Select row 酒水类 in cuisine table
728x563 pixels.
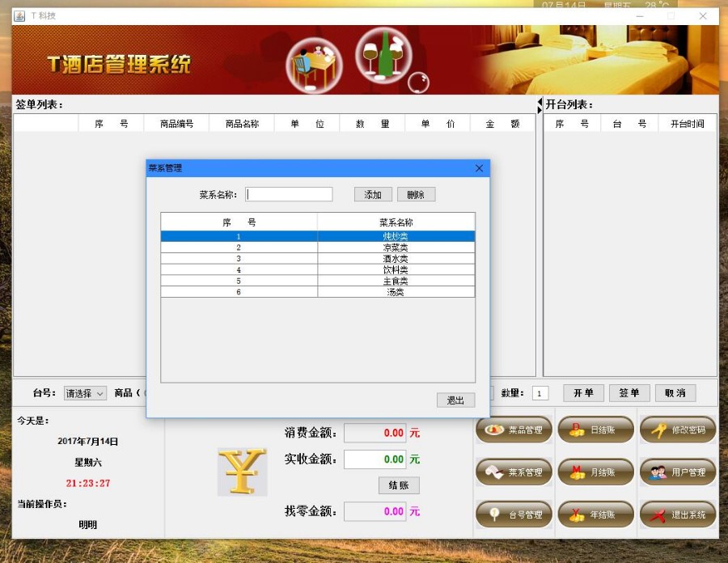318,259
